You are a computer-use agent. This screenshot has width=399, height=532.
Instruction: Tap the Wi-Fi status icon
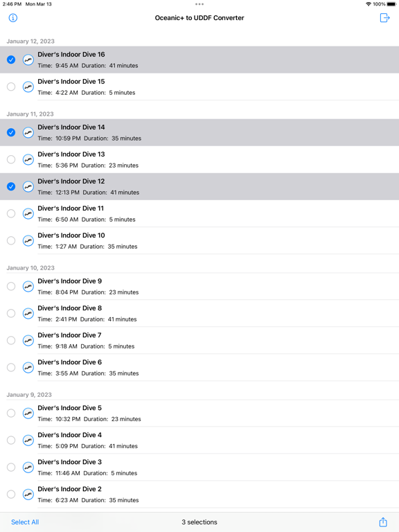tap(368, 4)
